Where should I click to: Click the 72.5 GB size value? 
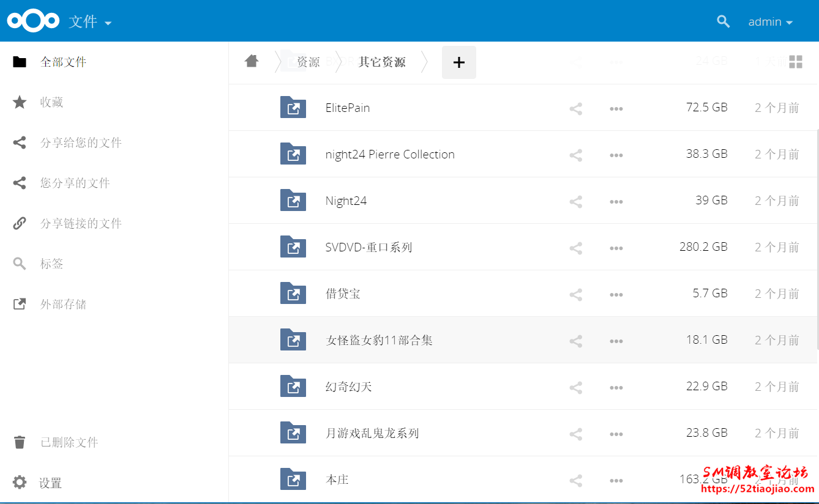pos(706,107)
